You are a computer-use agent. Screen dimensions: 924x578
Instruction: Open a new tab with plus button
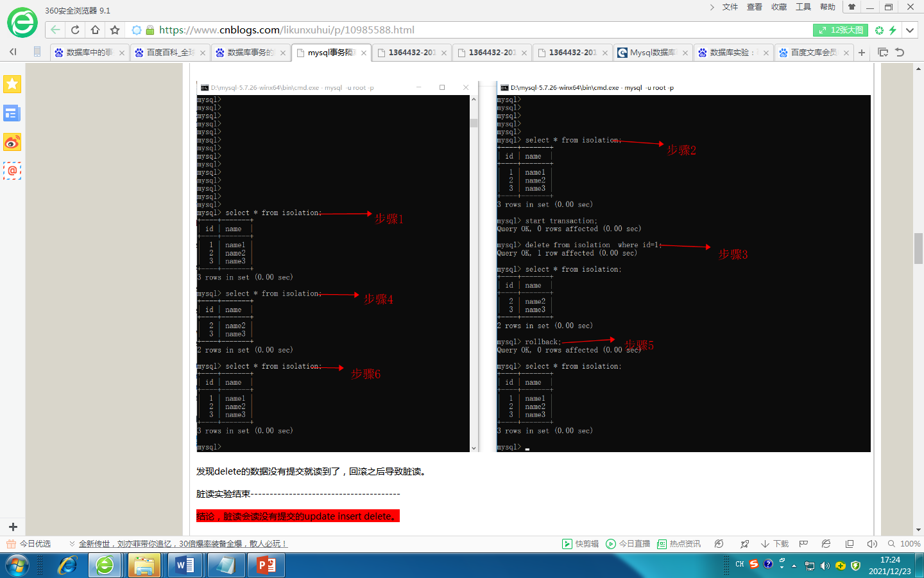pos(862,53)
